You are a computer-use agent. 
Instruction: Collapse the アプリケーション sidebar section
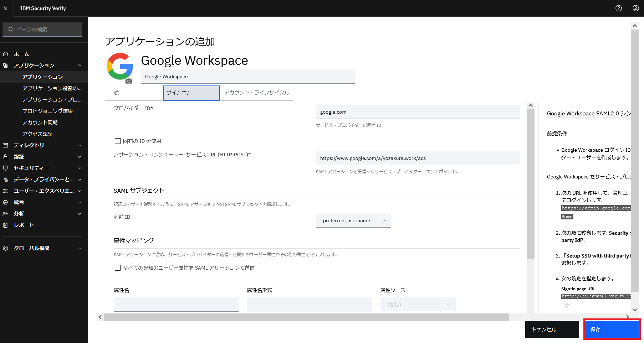tap(80, 66)
